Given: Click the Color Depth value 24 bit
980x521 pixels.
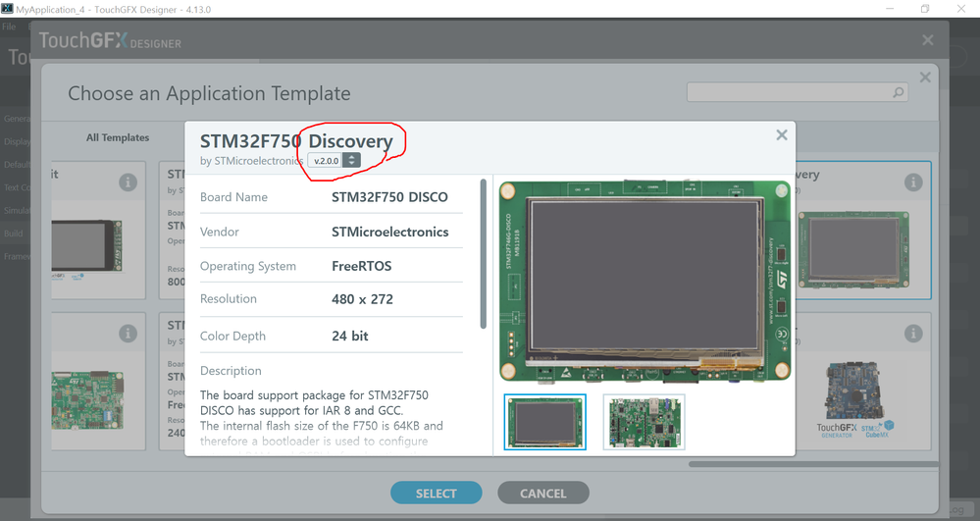Looking at the screenshot, I should [x=350, y=336].
